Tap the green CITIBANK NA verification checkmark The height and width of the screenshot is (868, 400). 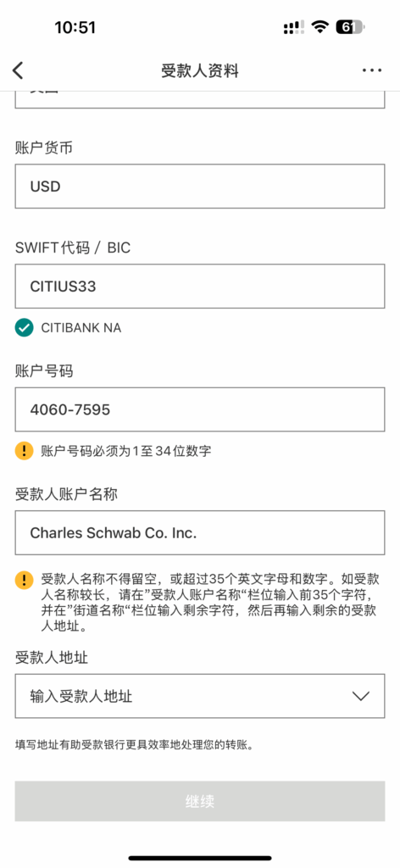pos(24,328)
